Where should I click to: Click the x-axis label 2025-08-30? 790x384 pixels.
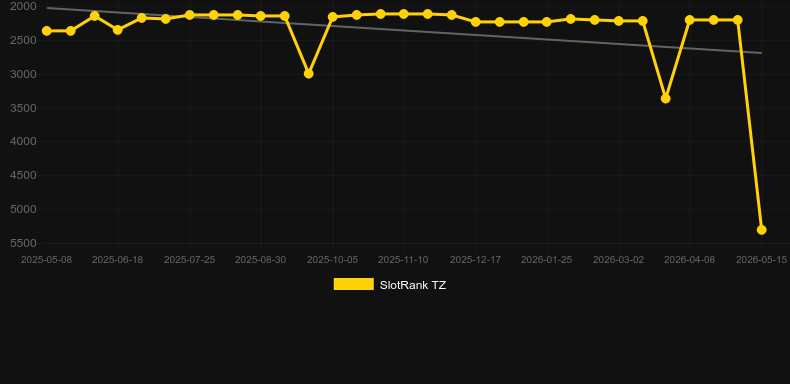coord(260,260)
